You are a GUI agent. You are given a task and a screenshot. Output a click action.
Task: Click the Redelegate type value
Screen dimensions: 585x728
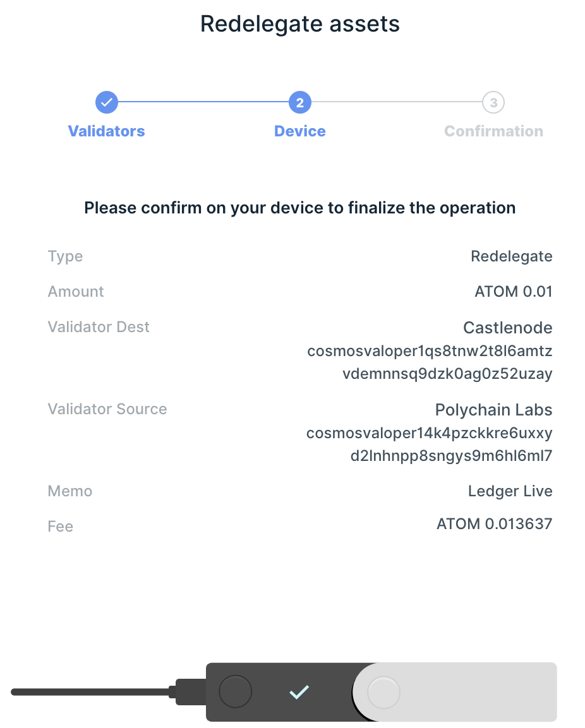(511, 256)
